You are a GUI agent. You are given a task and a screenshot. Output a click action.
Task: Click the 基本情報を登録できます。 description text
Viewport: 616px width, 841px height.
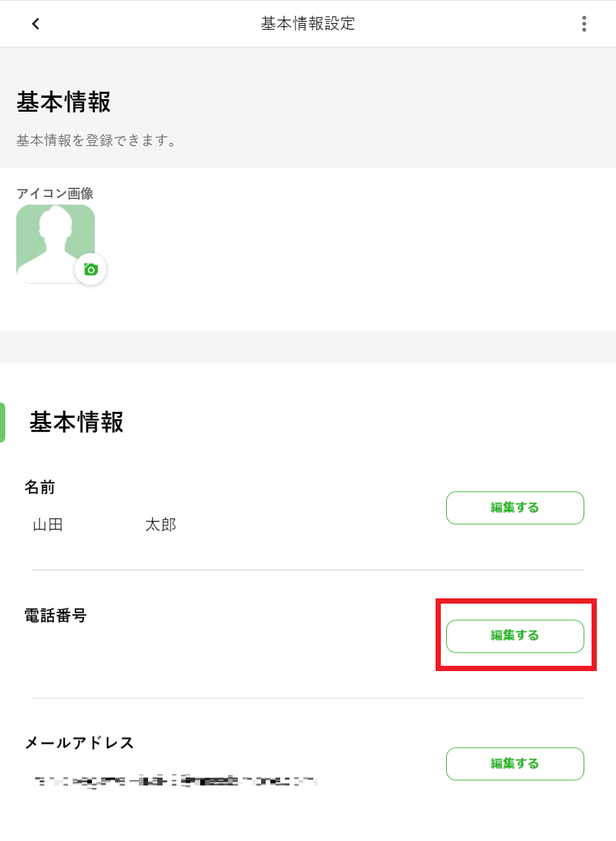(x=96, y=141)
